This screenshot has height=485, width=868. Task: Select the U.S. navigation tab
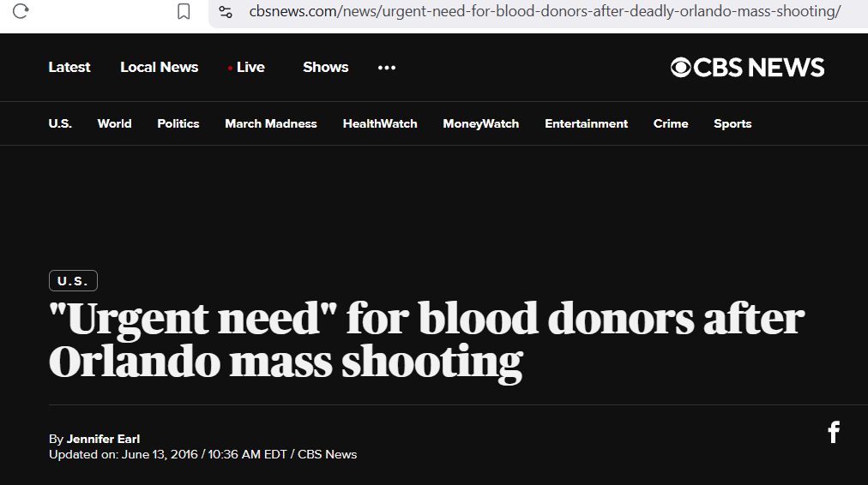coord(60,123)
